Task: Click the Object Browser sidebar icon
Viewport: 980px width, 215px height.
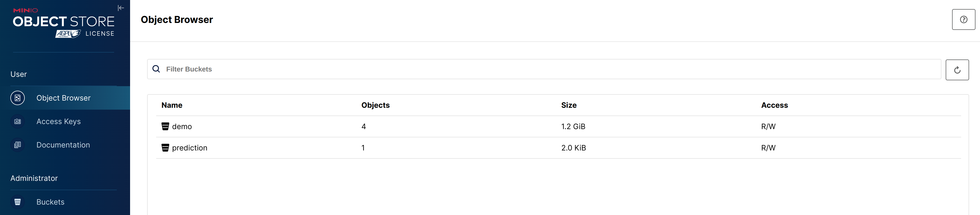Action: [x=18, y=98]
